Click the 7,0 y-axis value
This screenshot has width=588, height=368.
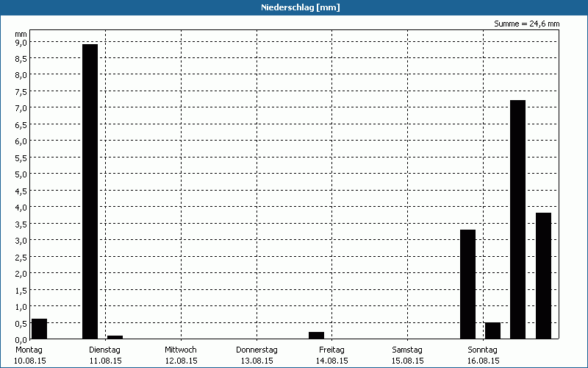pyautogui.click(x=21, y=108)
